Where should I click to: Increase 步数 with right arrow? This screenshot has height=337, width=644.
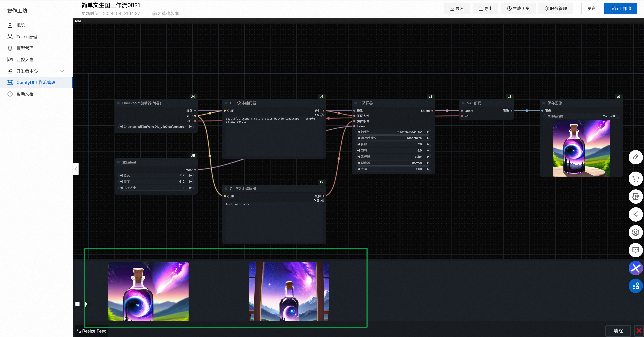428,144
